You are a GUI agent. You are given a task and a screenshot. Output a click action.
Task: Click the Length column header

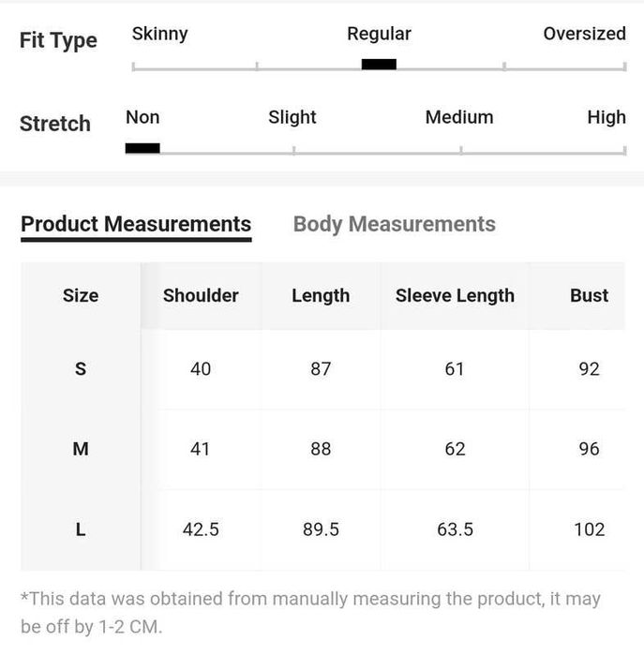[321, 295]
